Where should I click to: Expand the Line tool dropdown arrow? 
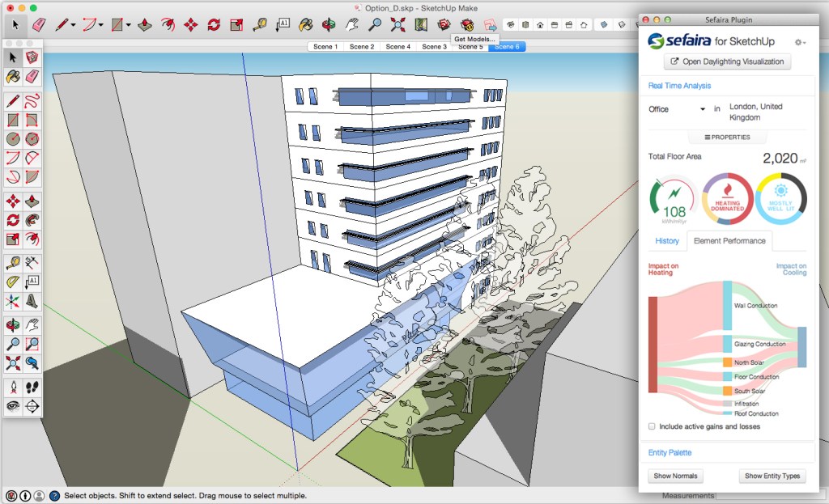74,25
